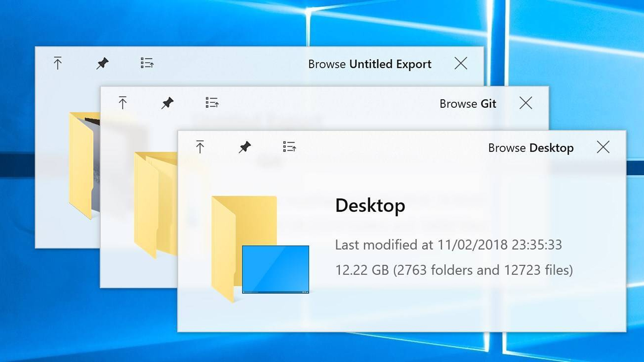Open the Browse Untitled Export link
This screenshot has height=362, width=644.
tap(369, 64)
